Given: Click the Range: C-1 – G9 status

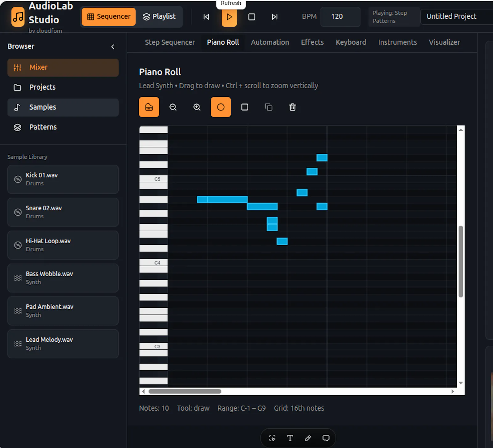Looking at the screenshot, I should click(241, 408).
